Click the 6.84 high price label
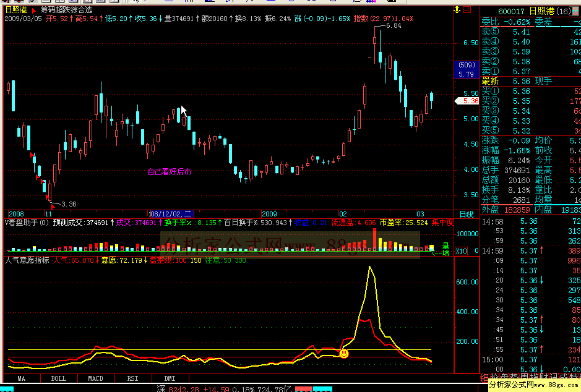Image resolution: width=581 pixels, height=392 pixels. point(393,25)
